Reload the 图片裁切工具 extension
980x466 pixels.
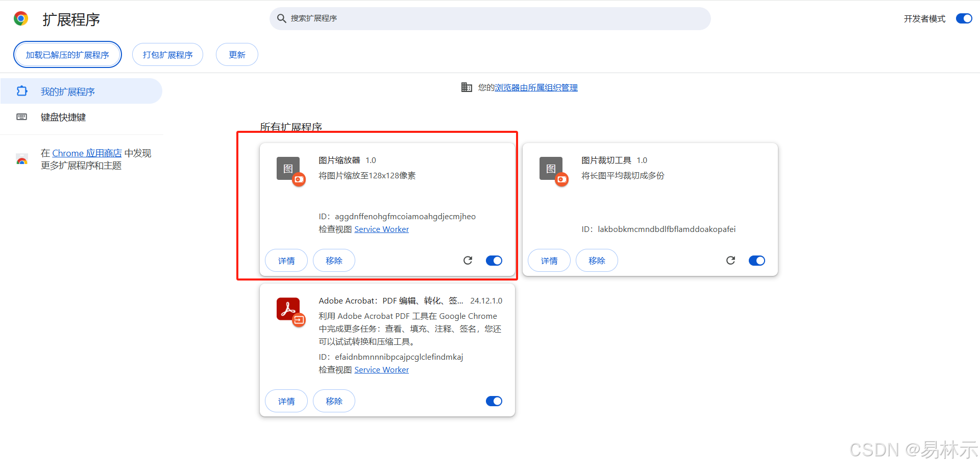pyautogui.click(x=730, y=261)
